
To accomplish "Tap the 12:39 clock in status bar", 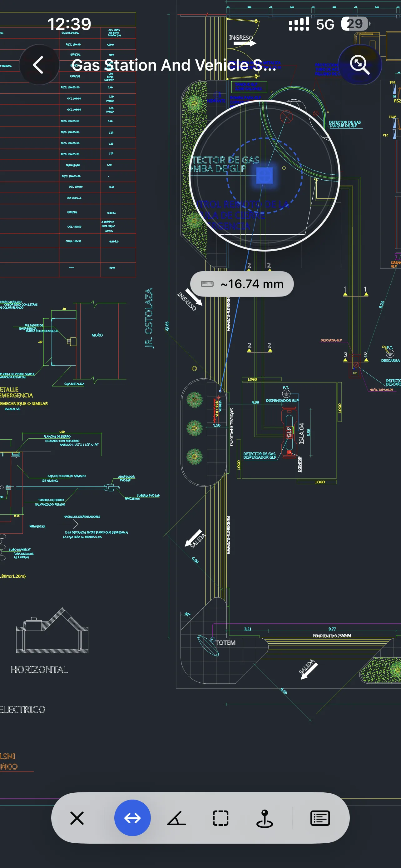I will [69, 24].
